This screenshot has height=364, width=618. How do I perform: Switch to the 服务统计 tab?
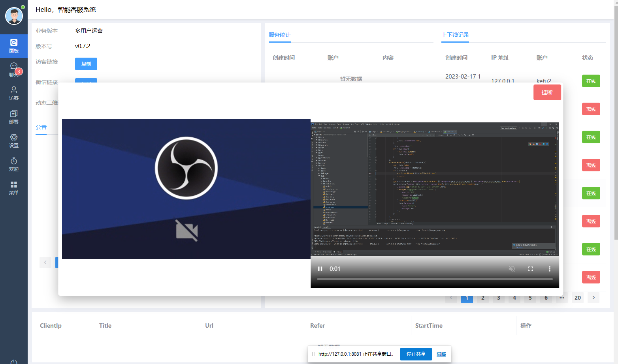coord(280,35)
